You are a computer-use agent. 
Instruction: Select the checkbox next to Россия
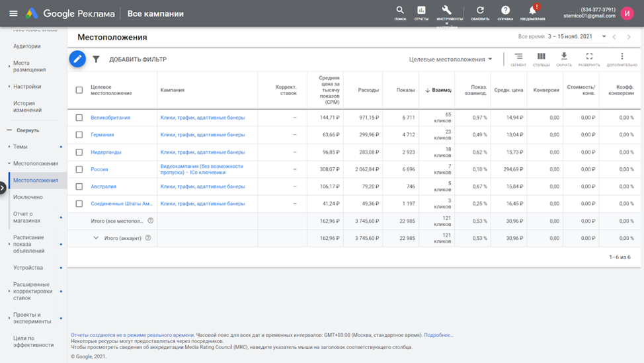pyautogui.click(x=79, y=169)
